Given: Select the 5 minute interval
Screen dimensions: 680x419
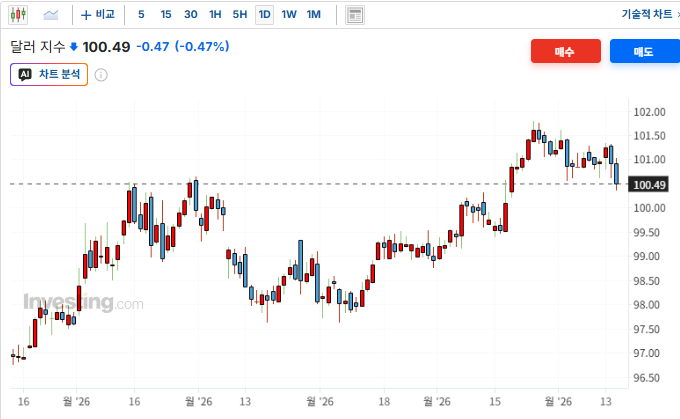Looking at the screenshot, I should point(141,15).
